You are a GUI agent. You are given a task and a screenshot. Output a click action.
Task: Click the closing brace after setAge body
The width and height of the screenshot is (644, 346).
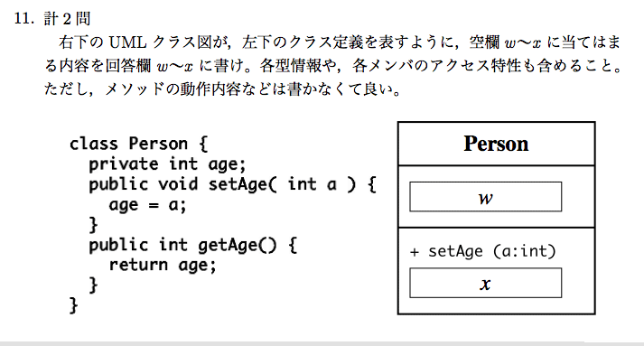pos(93,225)
